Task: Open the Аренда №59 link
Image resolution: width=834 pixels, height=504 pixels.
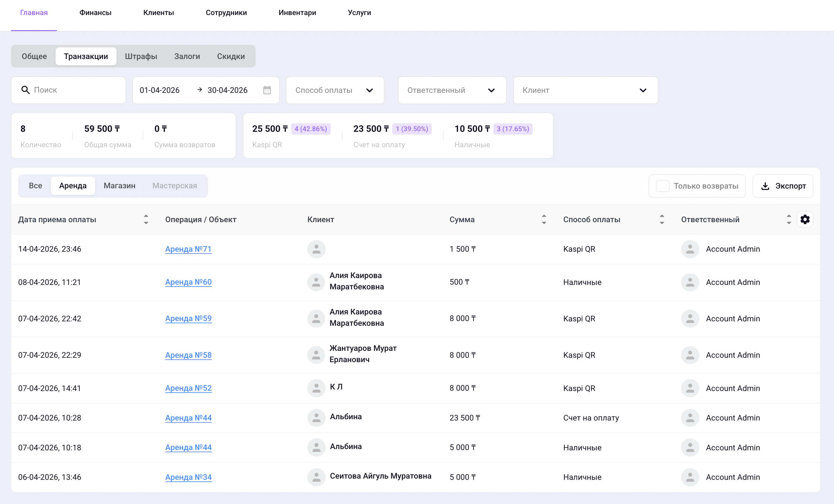Action: click(x=188, y=319)
